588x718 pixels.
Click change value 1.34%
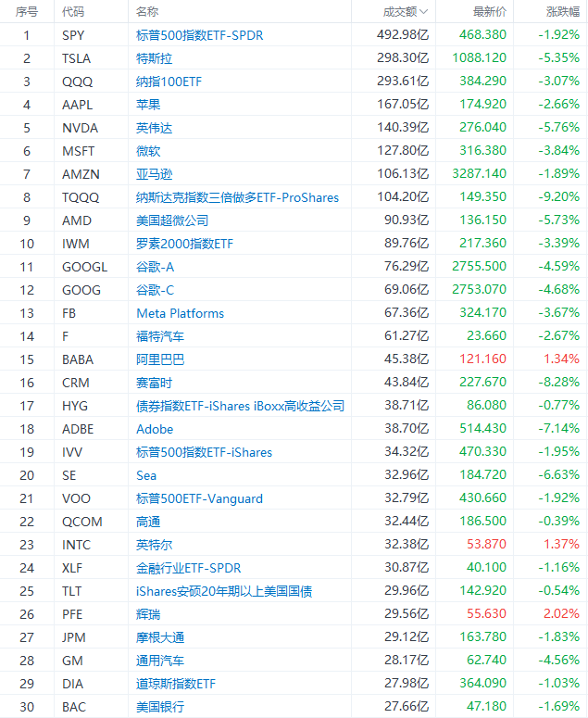pyautogui.click(x=561, y=359)
